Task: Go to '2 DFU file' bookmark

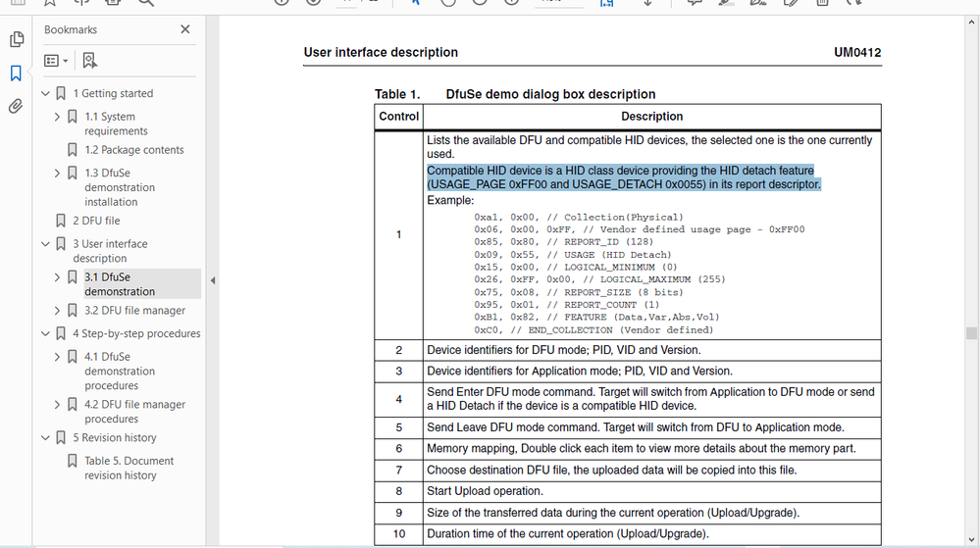Action: (x=96, y=221)
